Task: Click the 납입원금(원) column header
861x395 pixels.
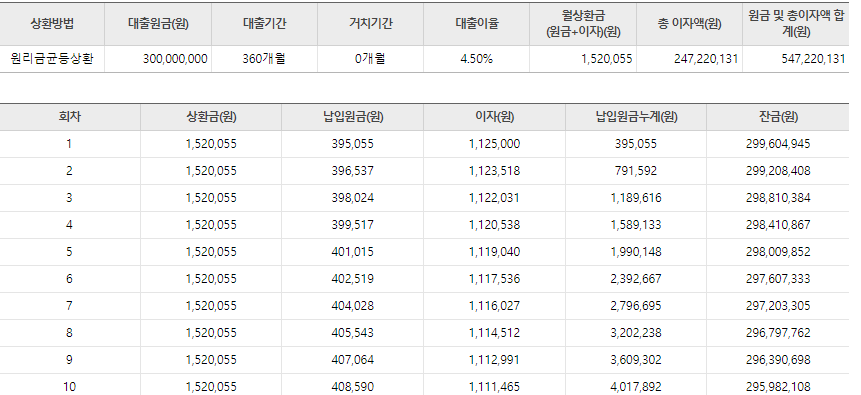Action: click(x=353, y=116)
